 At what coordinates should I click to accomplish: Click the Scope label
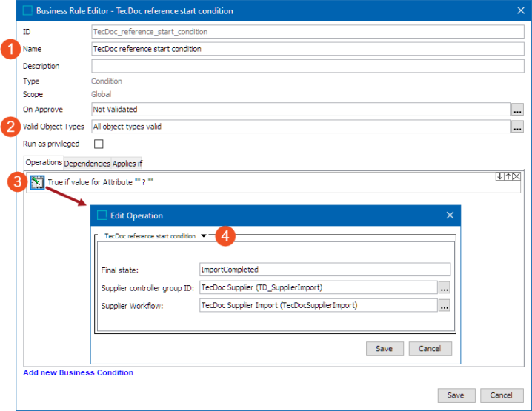pyautogui.click(x=33, y=94)
